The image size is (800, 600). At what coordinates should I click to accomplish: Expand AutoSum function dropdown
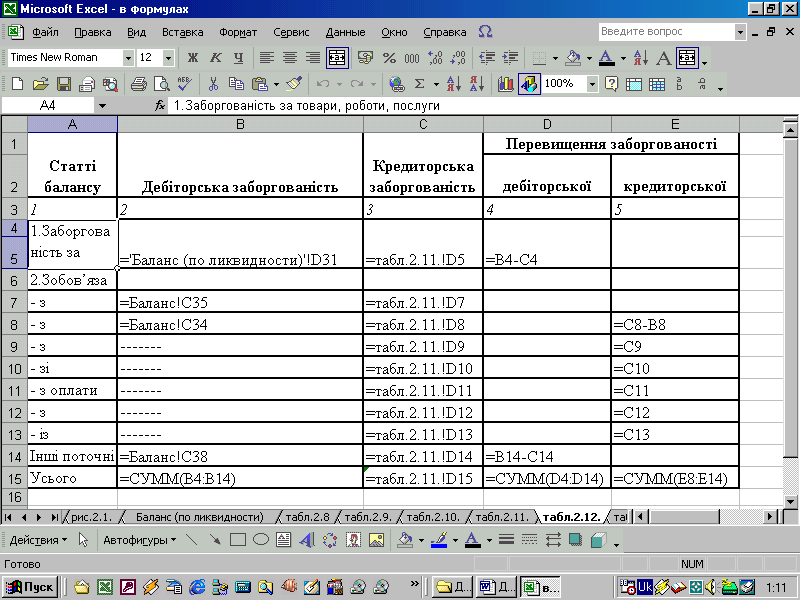(x=436, y=84)
